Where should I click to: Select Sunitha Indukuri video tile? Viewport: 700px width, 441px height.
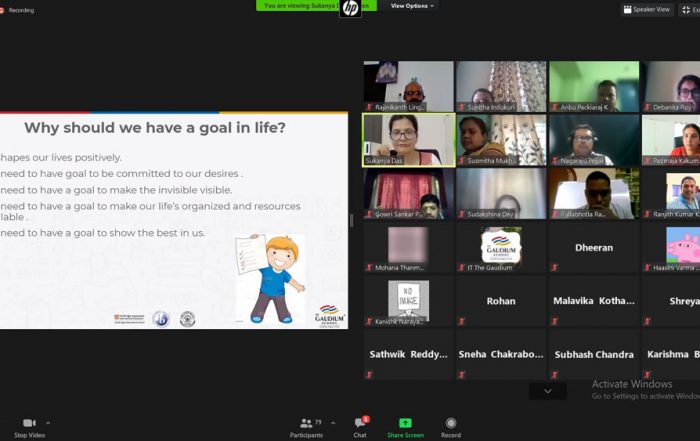click(501, 87)
